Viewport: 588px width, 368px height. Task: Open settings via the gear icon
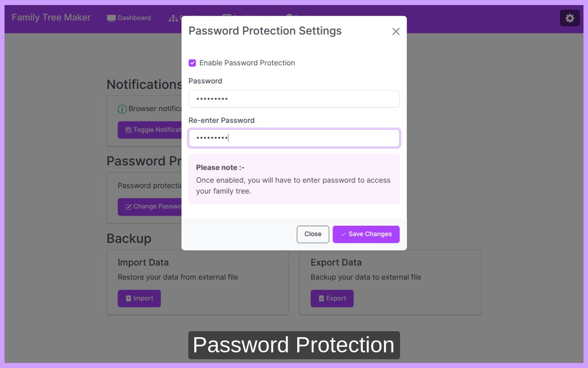(570, 18)
